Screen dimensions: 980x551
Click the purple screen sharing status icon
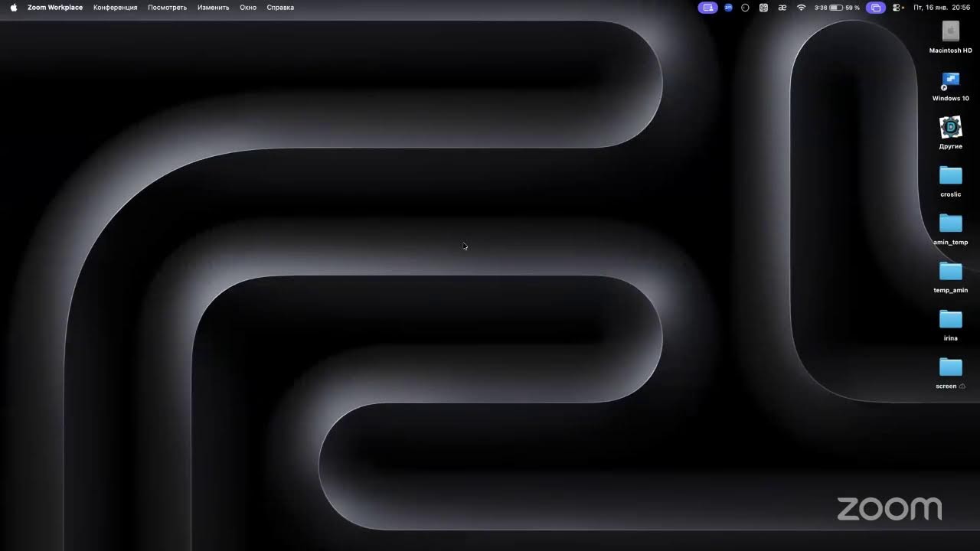(707, 8)
